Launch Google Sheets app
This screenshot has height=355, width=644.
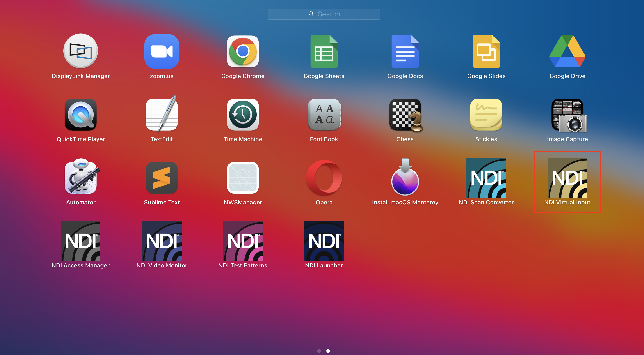tap(324, 51)
